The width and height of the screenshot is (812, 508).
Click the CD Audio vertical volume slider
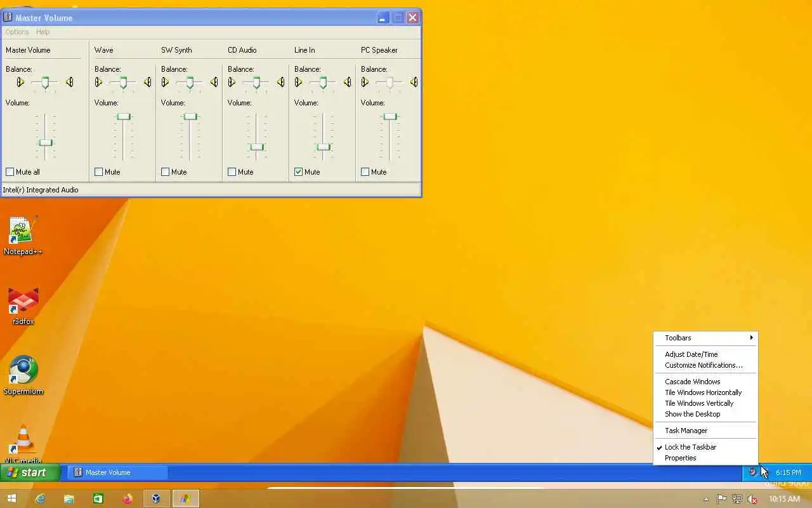257,137
